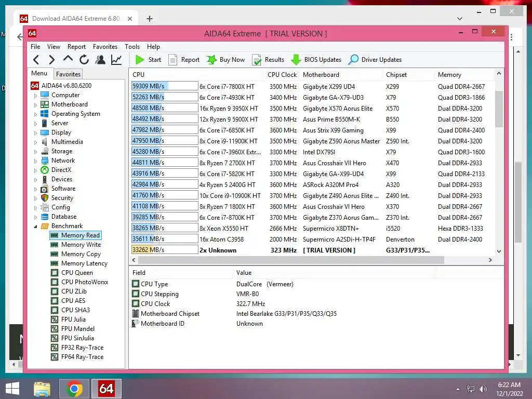Viewport: 532px width, 399px height.
Task: Open the Help menu
Action: (x=153, y=46)
